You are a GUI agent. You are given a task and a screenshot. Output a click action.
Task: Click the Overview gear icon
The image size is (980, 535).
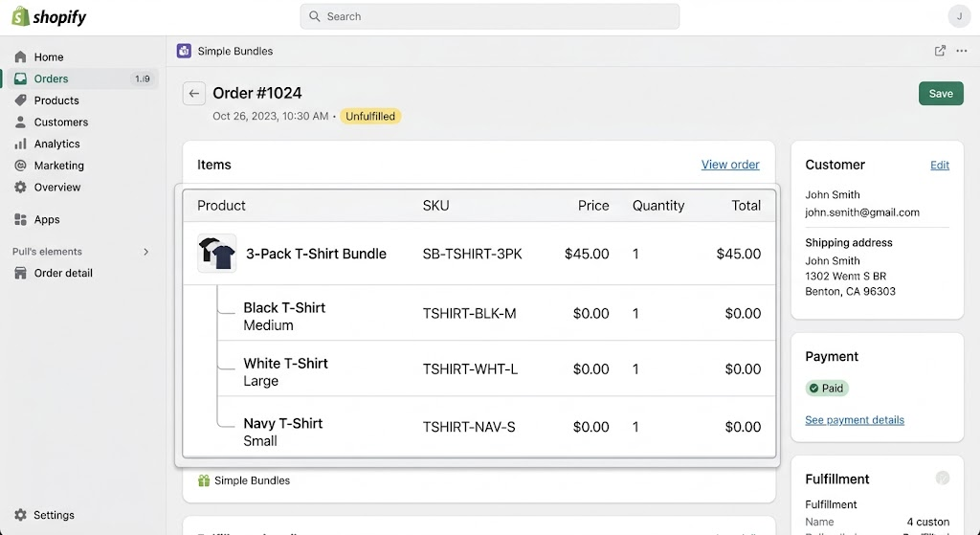coord(21,187)
